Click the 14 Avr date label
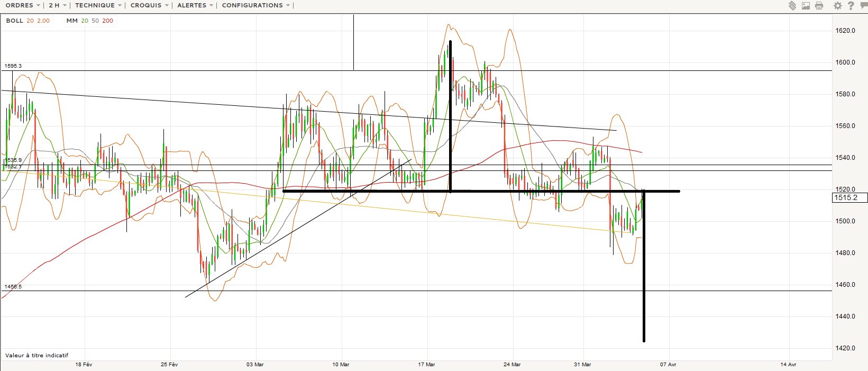868x371 pixels. [789, 365]
